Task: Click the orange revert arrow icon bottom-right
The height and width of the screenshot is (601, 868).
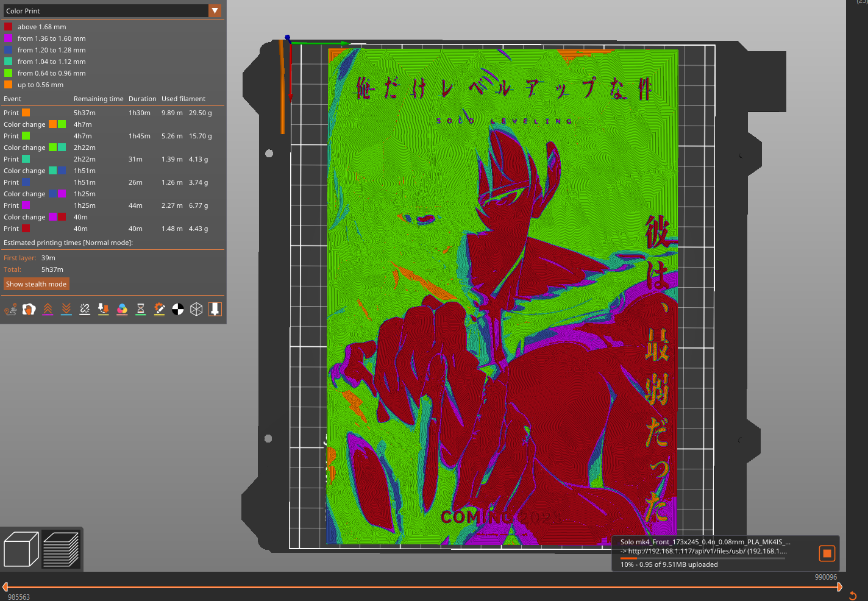Action: (x=853, y=596)
